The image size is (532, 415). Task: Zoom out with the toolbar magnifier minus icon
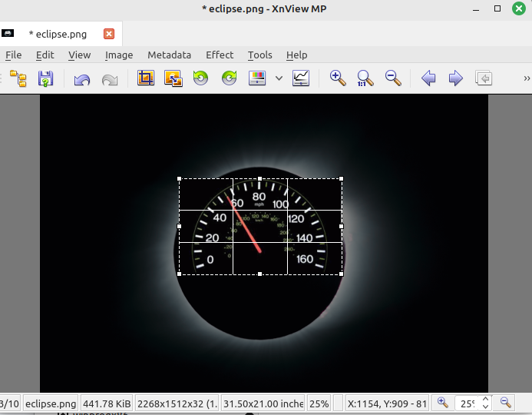[x=393, y=78]
